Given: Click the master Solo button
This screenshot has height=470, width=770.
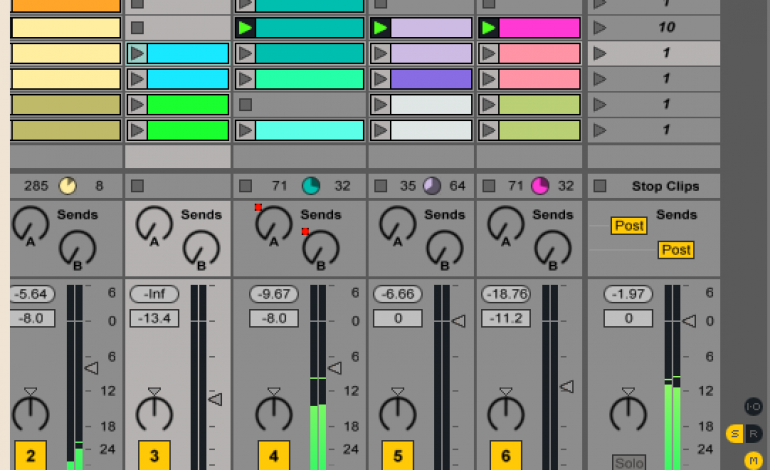Looking at the screenshot, I should tap(629, 462).
